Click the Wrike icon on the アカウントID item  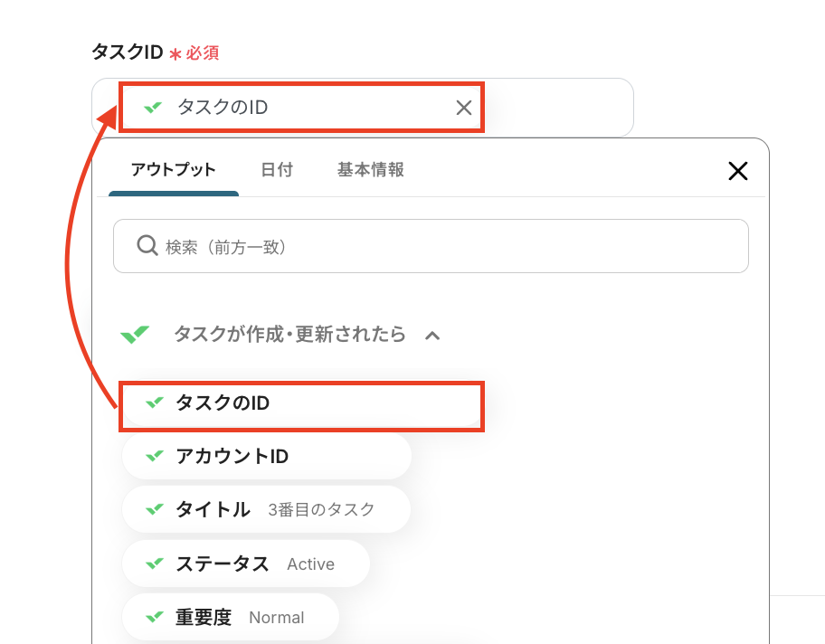coord(154,456)
